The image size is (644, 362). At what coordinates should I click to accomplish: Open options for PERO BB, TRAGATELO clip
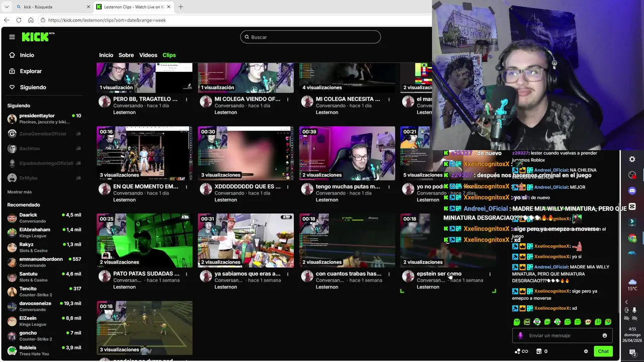click(187, 100)
